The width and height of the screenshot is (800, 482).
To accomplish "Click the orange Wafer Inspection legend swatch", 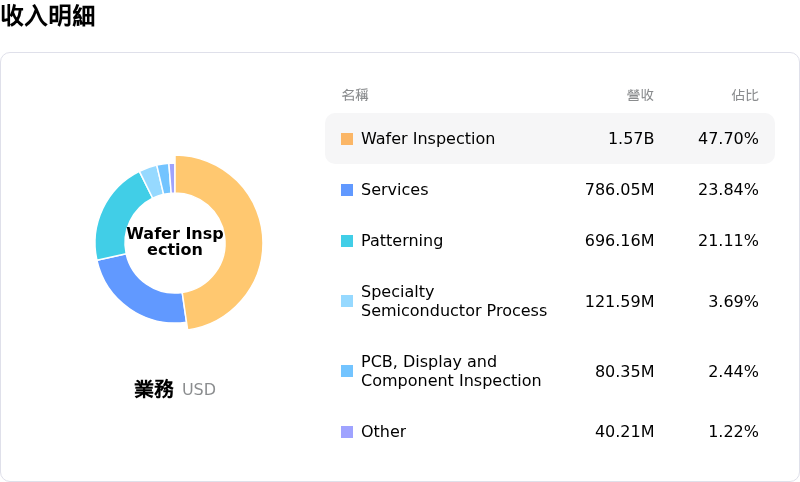I will pyautogui.click(x=347, y=139).
